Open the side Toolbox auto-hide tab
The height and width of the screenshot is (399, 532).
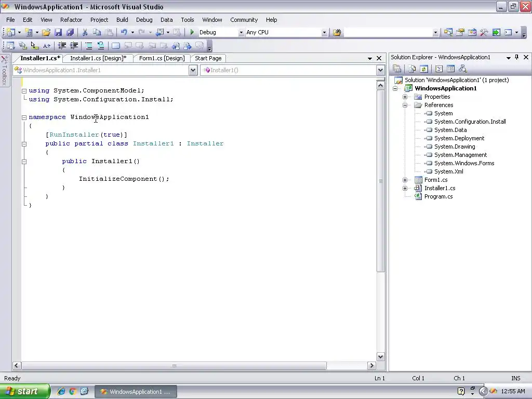(4, 70)
